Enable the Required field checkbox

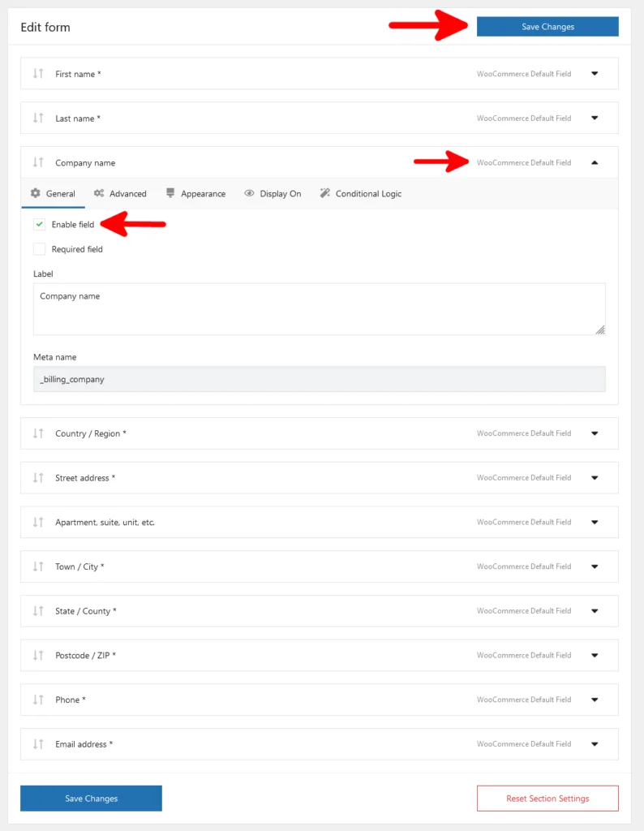pyautogui.click(x=39, y=249)
